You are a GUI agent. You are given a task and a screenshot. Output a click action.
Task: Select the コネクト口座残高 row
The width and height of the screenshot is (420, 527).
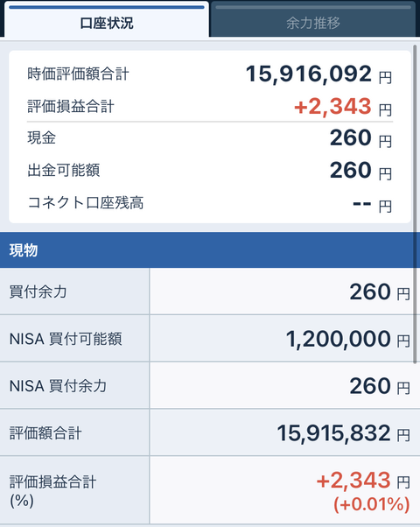click(x=210, y=203)
